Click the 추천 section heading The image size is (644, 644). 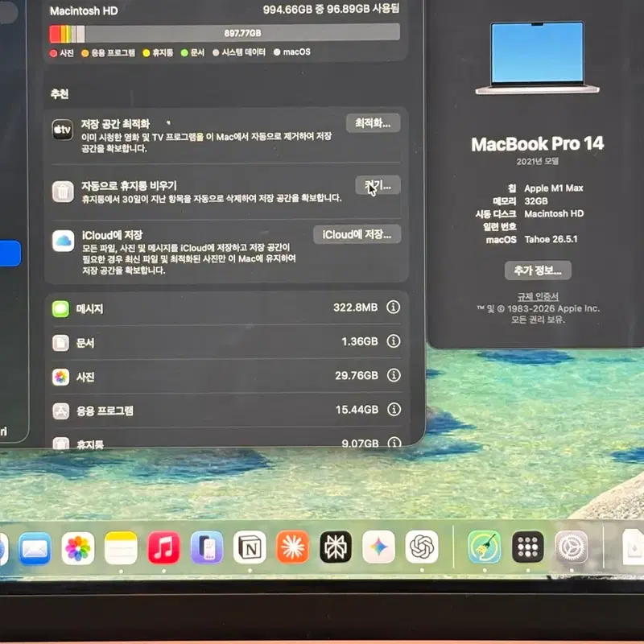tap(60, 94)
